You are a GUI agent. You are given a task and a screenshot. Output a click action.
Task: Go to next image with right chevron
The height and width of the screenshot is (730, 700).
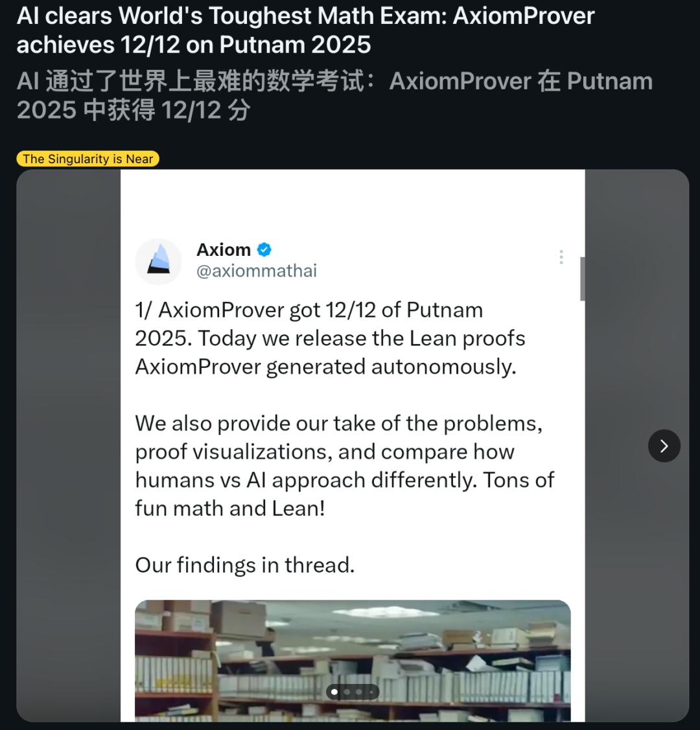[x=664, y=446]
